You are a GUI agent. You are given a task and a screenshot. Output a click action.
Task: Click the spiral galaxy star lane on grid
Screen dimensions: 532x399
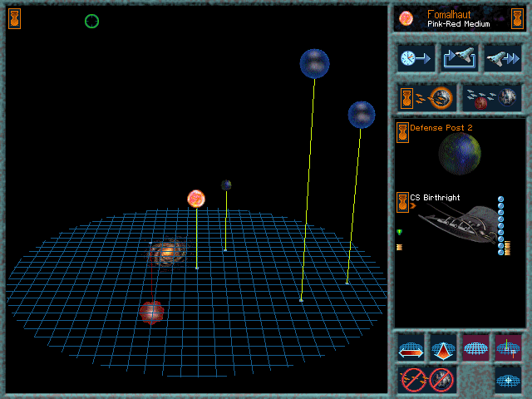[x=168, y=252]
